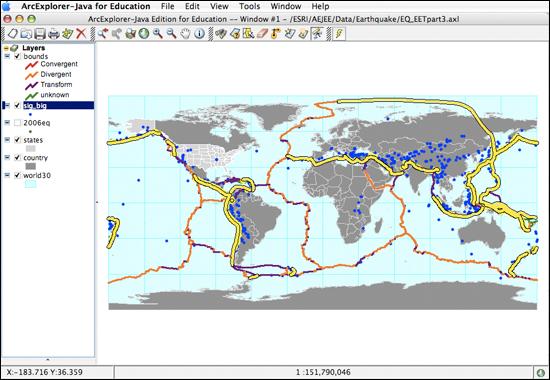550x380 pixels.
Task: Click the red X Remove layer icon
Action: tap(81, 34)
